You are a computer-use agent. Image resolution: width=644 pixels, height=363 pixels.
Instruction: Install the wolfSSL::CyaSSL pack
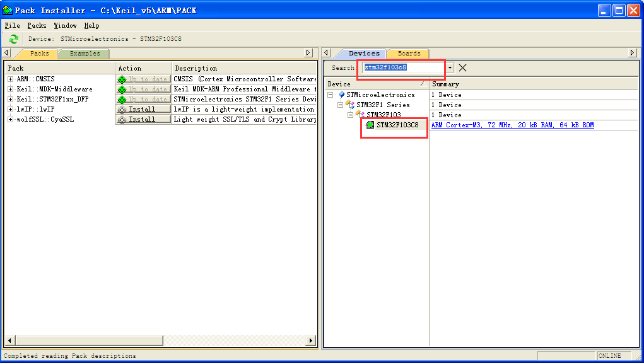143,120
